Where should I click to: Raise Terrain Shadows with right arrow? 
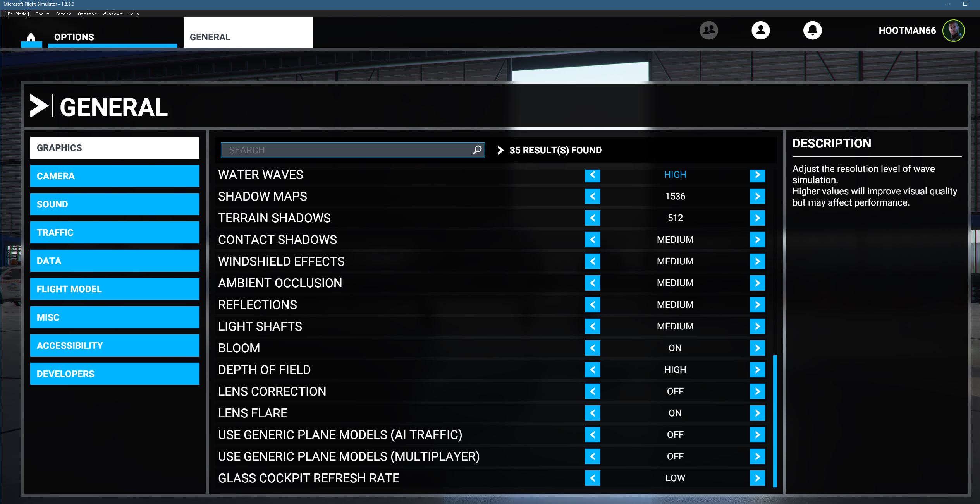coord(757,218)
